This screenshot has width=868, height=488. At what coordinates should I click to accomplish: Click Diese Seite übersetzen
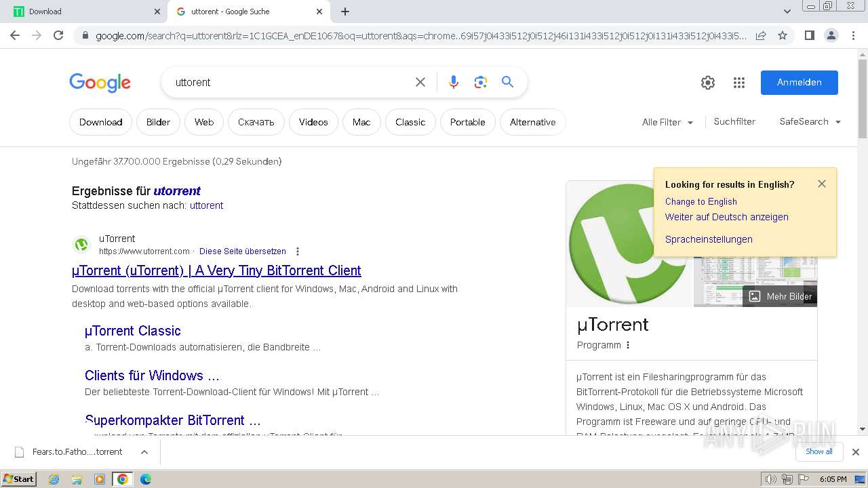pyautogui.click(x=243, y=251)
